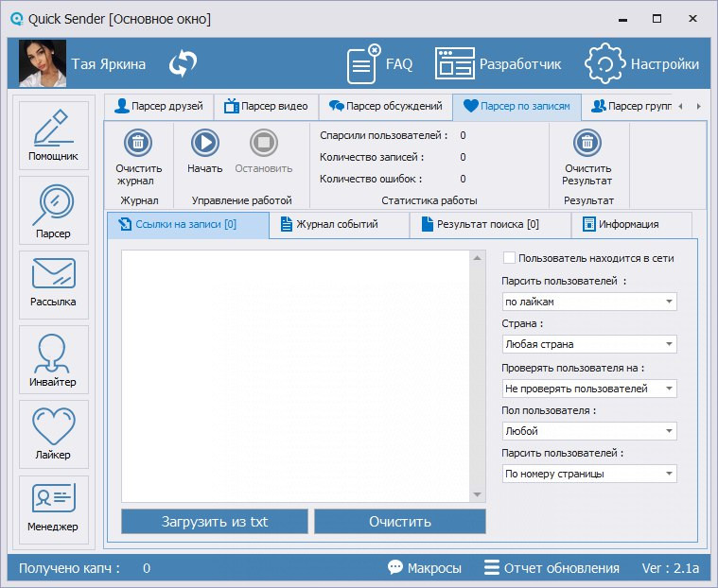Viewport: 718px width, 588px height.
Task: Open the Инвайтер sidebar tool
Action: point(54,359)
